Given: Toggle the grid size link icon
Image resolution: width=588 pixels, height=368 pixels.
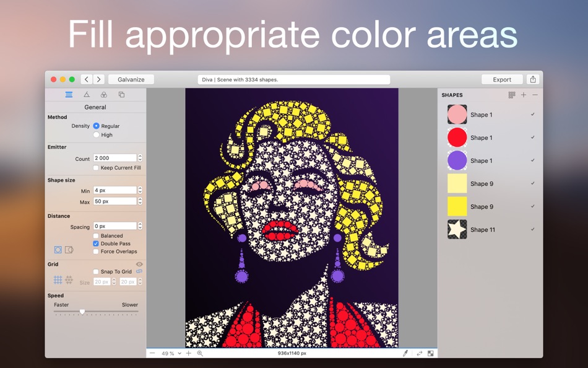Looking at the screenshot, I should pos(139,271).
